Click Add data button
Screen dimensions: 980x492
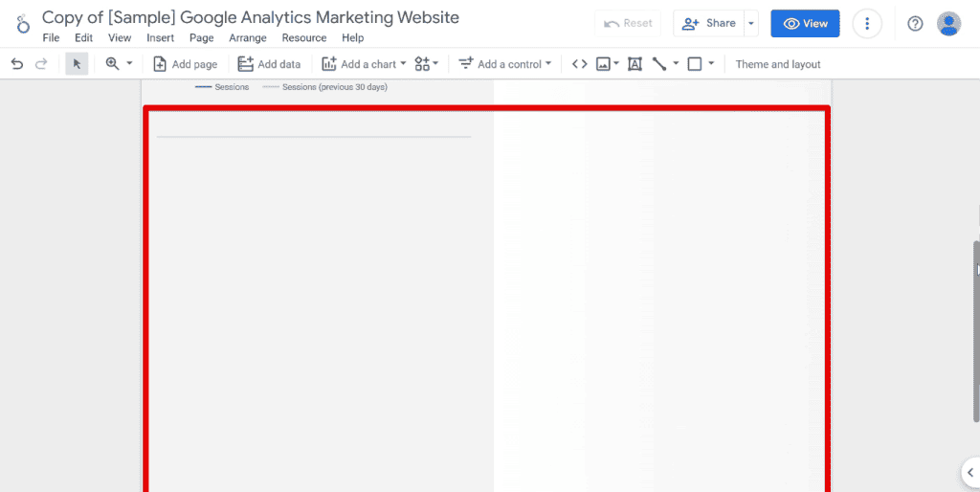269,64
